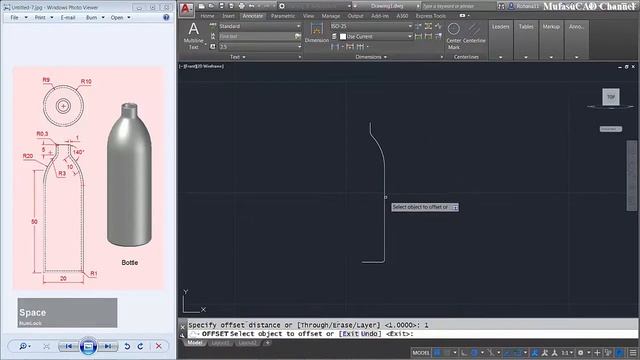Switch to the Layout1 tab
Image resolution: width=640 pixels, height=360 pixels.
pyautogui.click(x=221, y=343)
